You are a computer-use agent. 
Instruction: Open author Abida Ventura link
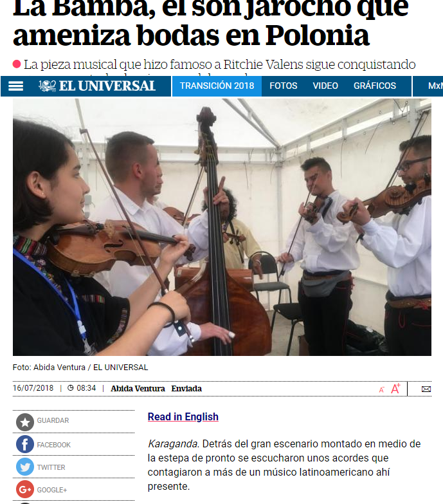[138, 389]
